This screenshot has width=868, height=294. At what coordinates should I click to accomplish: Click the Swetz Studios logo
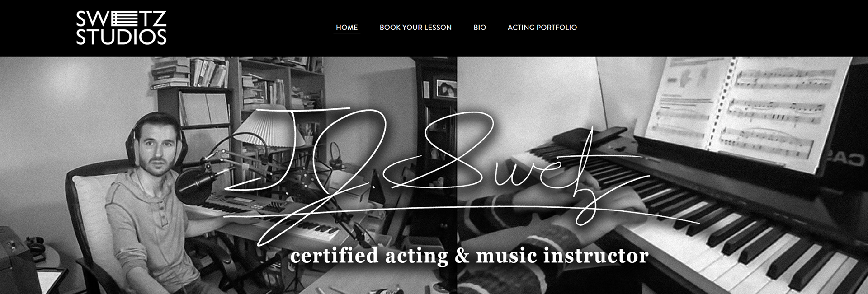click(x=121, y=28)
